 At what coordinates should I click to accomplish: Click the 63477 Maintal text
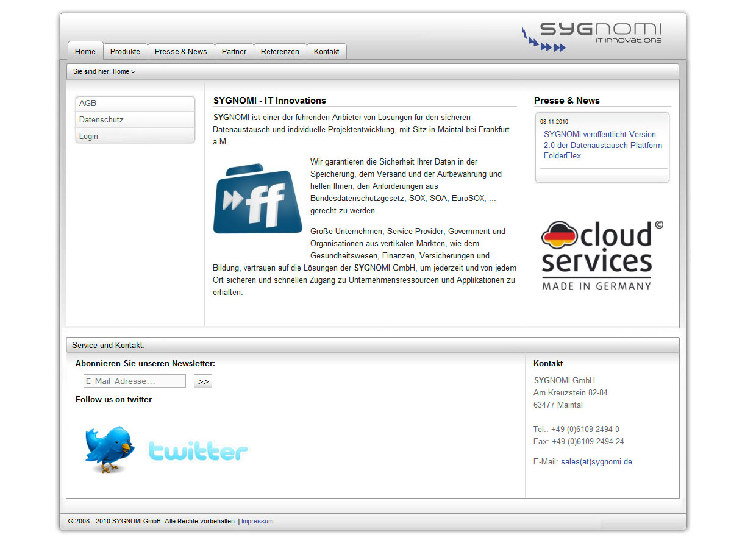(x=558, y=405)
